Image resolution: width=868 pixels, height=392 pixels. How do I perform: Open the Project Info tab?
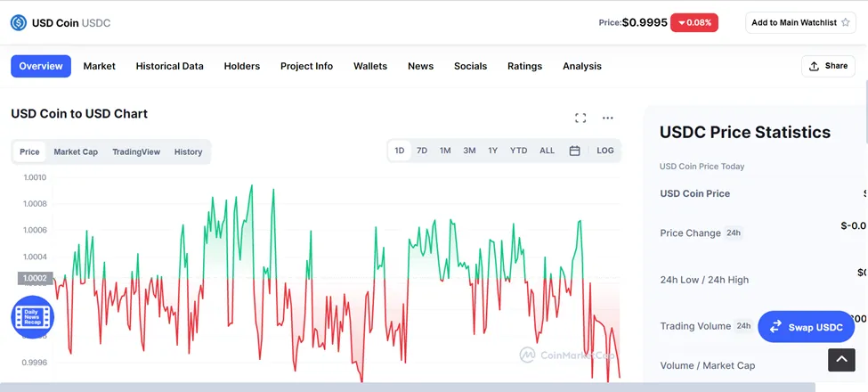point(306,66)
